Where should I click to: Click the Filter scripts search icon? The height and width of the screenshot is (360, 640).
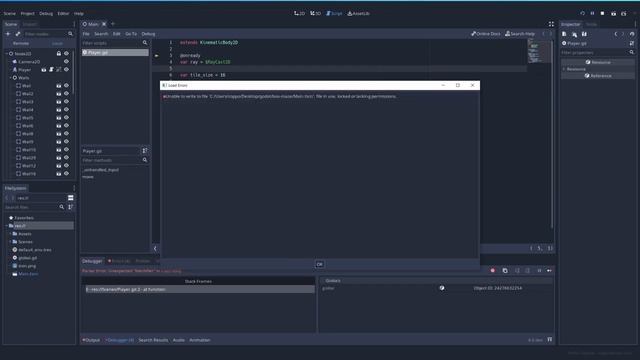(145, 43)
